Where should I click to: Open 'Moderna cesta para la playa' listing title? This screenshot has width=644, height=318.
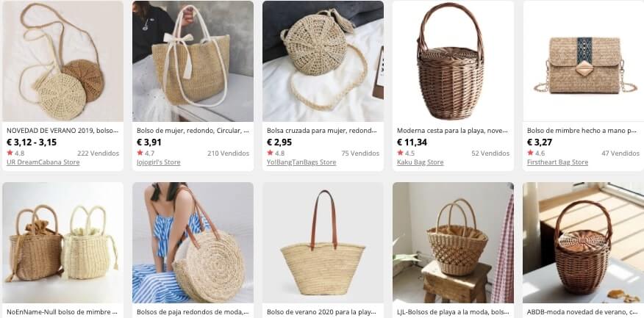click(453, 131)
